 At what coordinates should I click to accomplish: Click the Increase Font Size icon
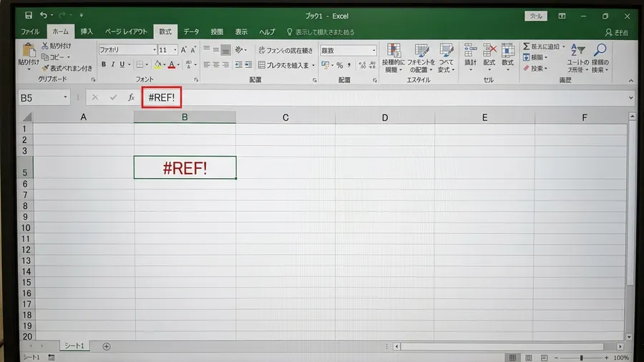coord(184,49)
